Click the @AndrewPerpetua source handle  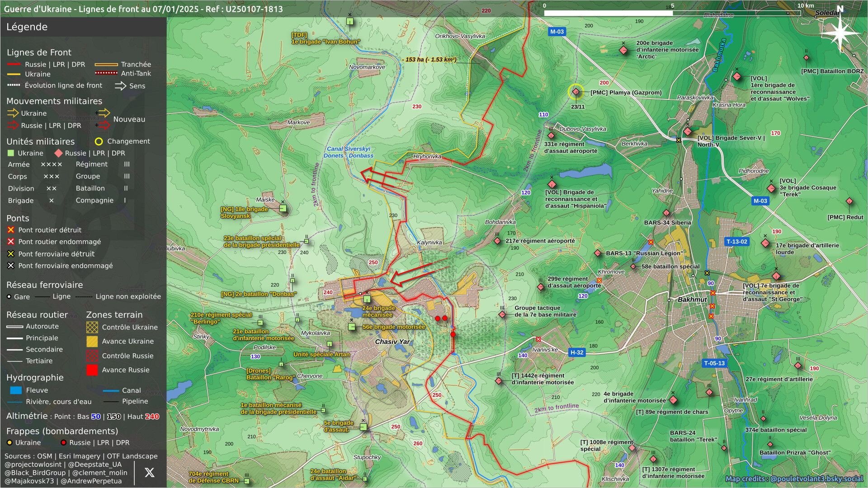click(x=91, y=481)
